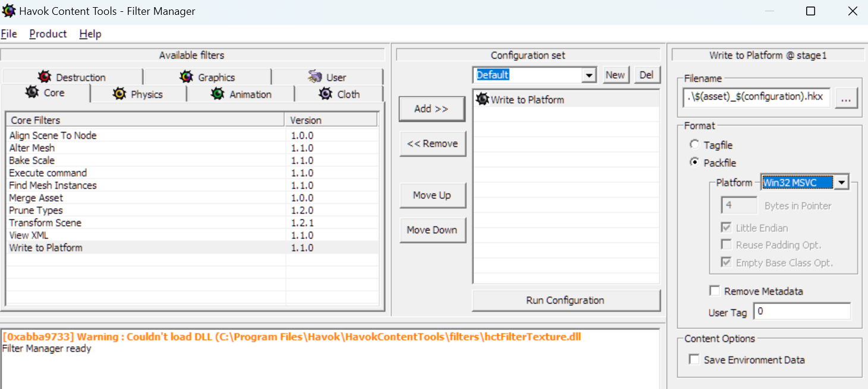Select Write to Platform in configuration set
The width and height of the screenshot is (868, 389).
(567, 100)
